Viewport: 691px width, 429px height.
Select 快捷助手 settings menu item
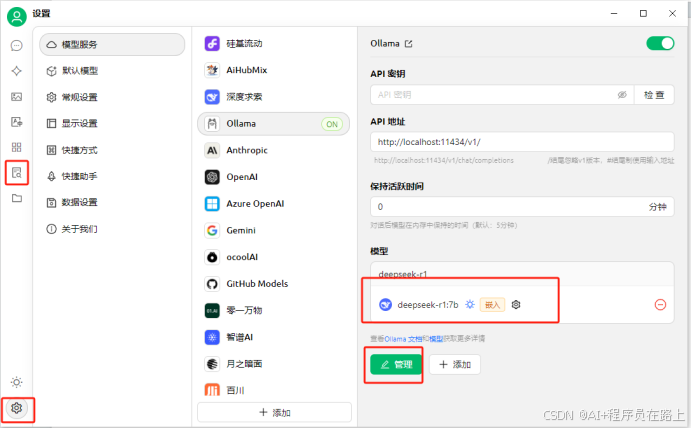click(x=112, y=176)
